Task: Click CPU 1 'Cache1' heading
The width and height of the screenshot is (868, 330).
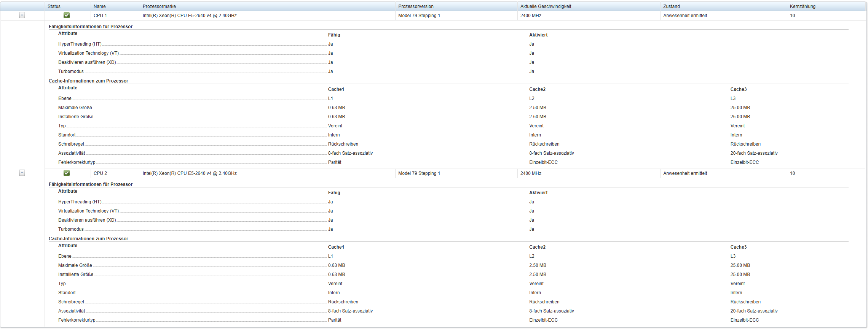Action: pos(336,89)
